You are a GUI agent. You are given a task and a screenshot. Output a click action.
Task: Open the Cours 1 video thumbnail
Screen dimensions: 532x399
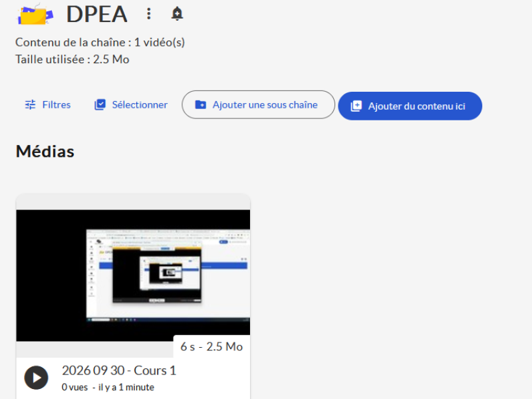(x=133, y=275)
